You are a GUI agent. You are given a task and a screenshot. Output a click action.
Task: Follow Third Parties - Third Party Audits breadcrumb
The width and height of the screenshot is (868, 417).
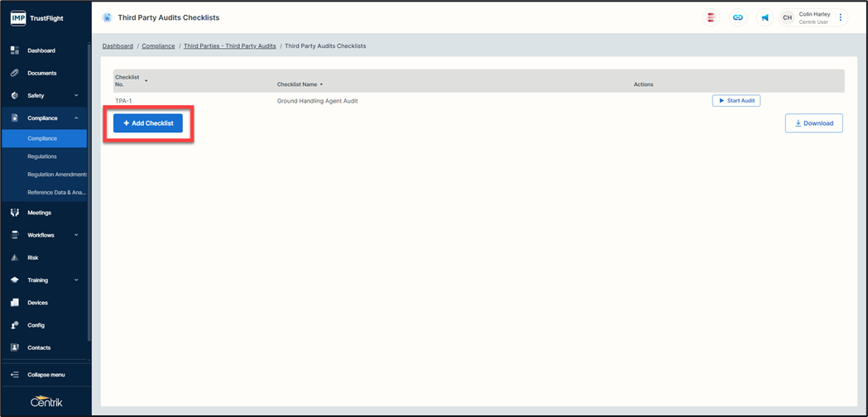[230, 46]
